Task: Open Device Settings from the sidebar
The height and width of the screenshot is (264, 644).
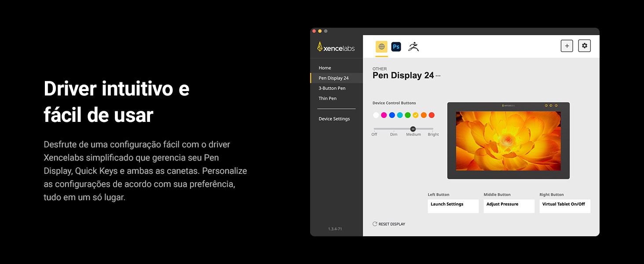Action: 334,118
